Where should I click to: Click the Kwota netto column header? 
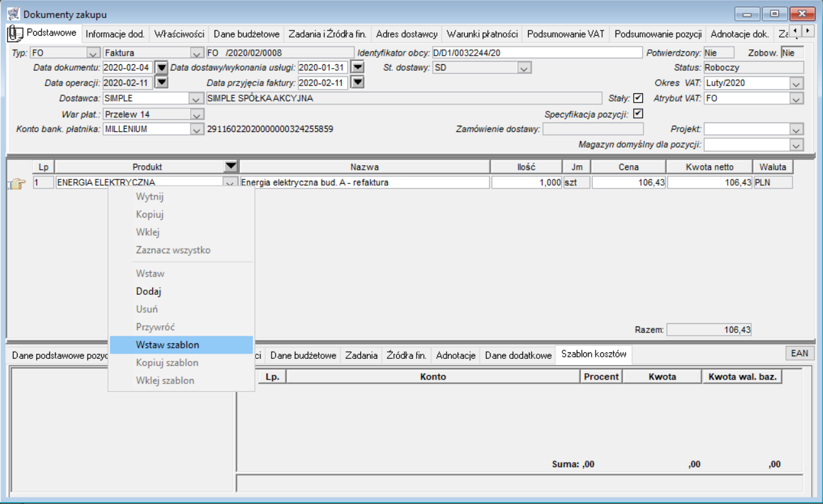pos(710,166)
